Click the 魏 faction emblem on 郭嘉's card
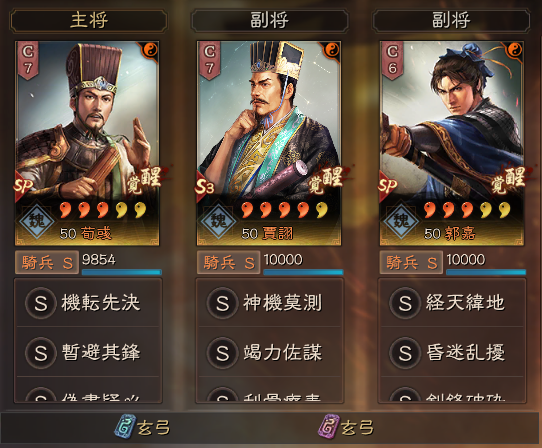Screen dimensions: 542x448 click(401, 221)
